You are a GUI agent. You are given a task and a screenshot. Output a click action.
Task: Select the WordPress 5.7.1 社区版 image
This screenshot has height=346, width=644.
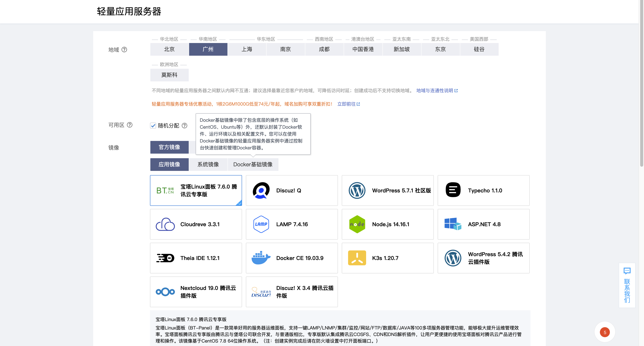387,190
